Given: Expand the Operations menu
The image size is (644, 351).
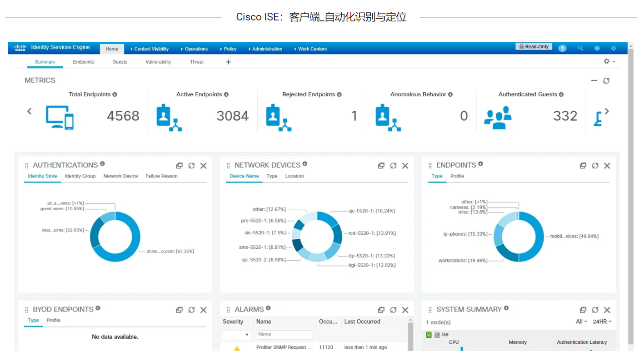Looking at the screenshot, I should (194, 49).
